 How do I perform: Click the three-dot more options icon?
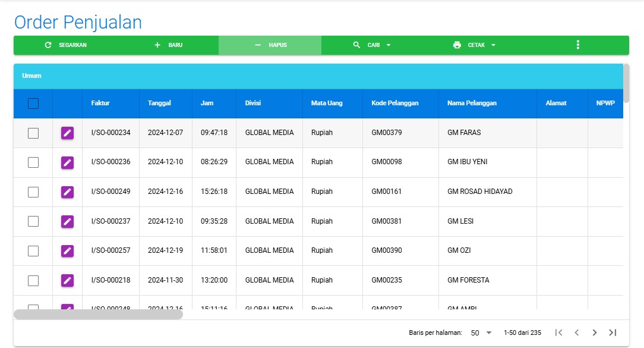[x=577, y=45]
